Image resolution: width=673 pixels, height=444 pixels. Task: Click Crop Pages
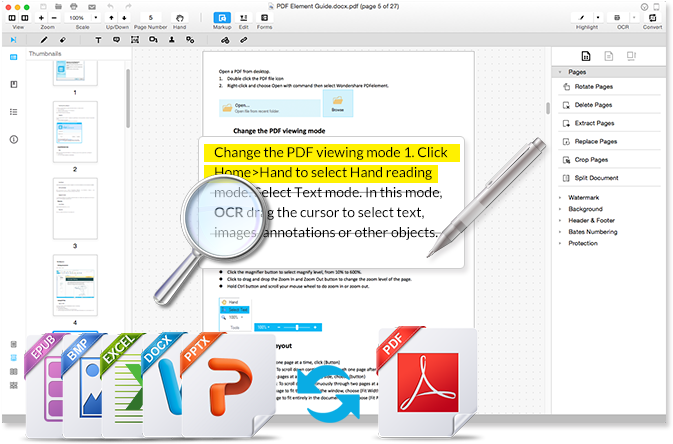[x=609, y=160]
